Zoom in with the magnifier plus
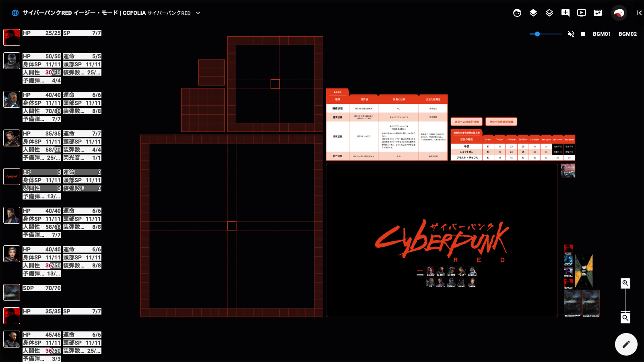This screenshot has height=362, width=644. (x=625, y=283)
